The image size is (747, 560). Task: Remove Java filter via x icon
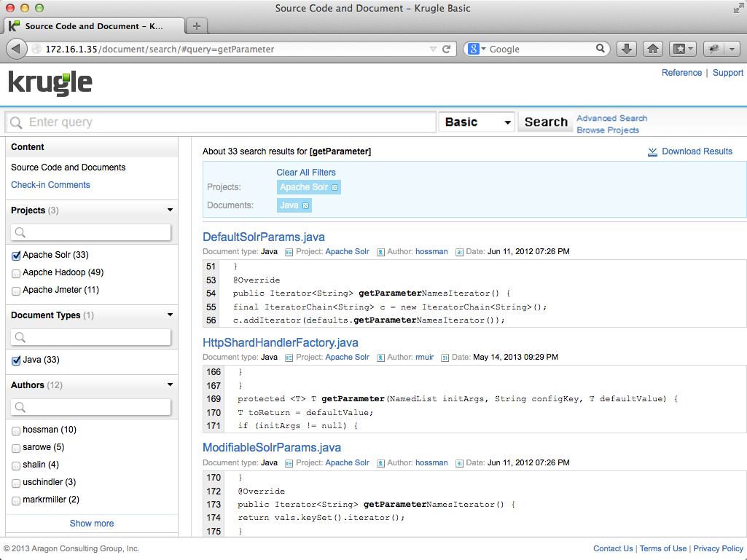coord(306,205)
